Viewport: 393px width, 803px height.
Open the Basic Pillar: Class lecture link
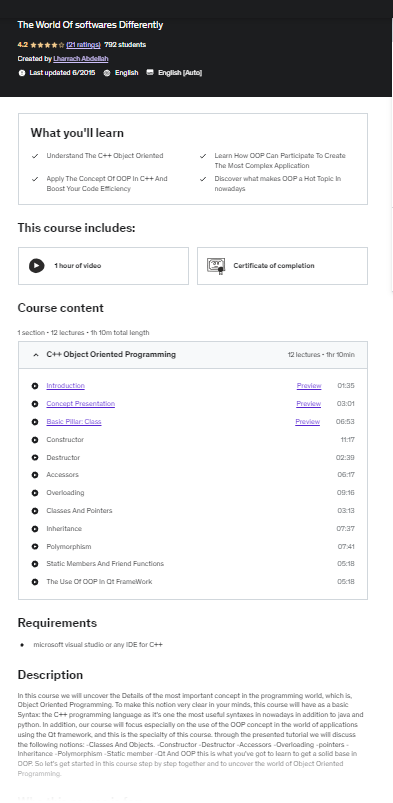[x=74, y=421]
